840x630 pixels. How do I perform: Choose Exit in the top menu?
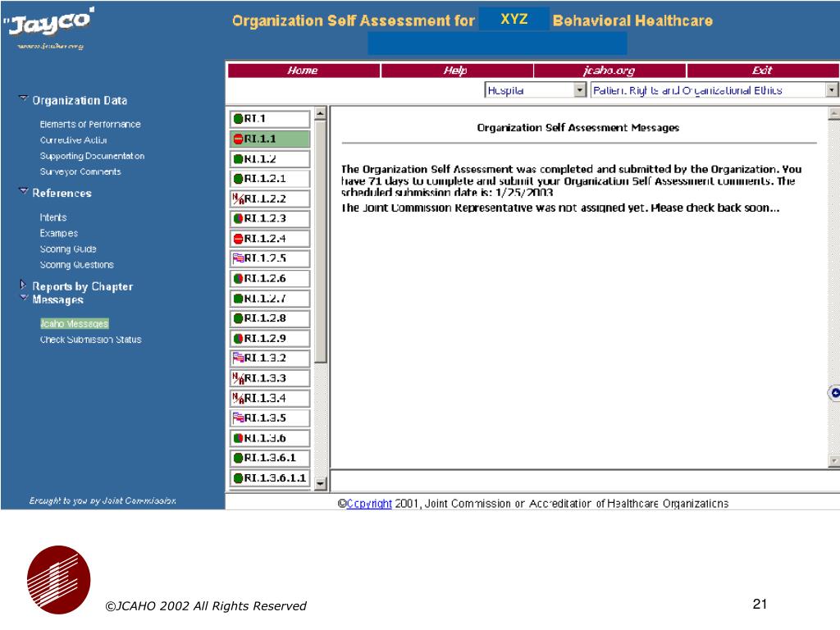pyautogui.click(x=762, y=71)
